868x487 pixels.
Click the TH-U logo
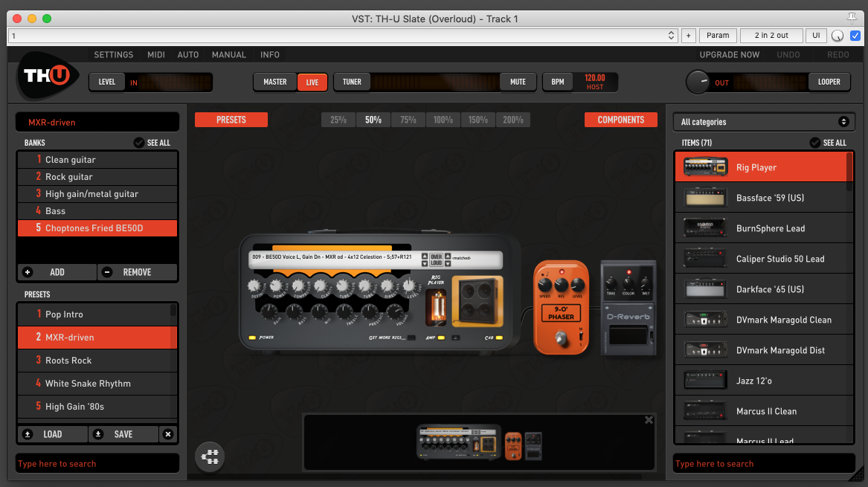coord(48,75)
